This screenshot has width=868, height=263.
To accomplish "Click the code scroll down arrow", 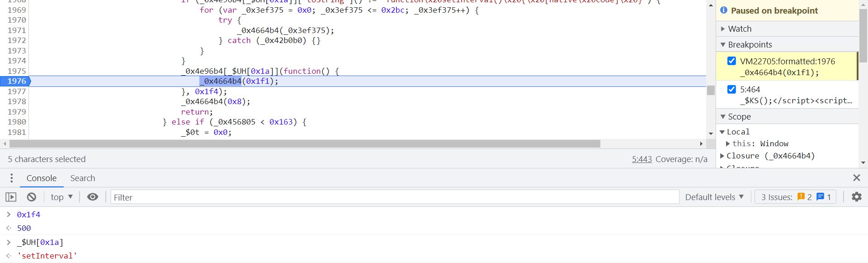I will (x=711, y=134).
